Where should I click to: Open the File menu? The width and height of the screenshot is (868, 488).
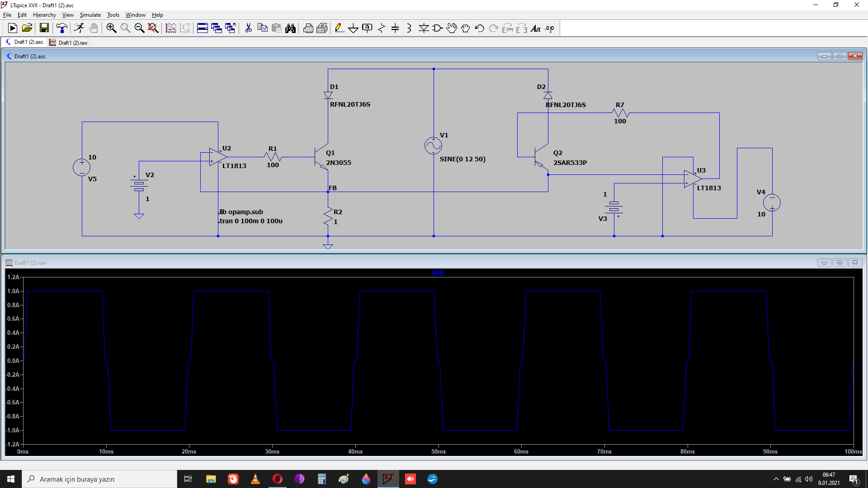pyautogui.click(x=7, y=15)
